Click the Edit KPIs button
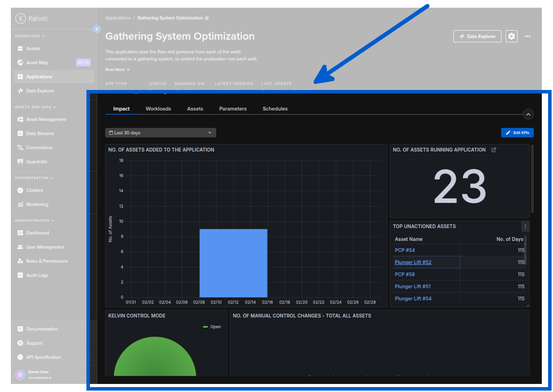 [517, 133]
